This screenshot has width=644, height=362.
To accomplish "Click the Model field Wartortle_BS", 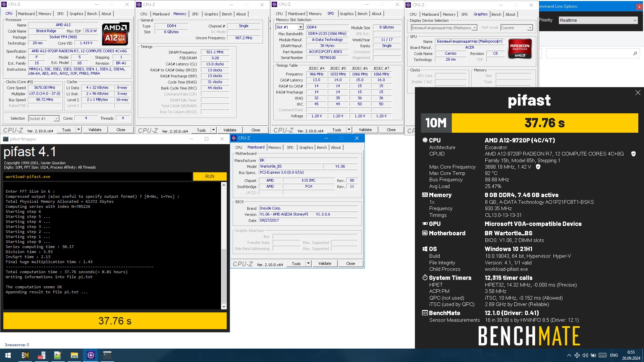I will 290,166.
